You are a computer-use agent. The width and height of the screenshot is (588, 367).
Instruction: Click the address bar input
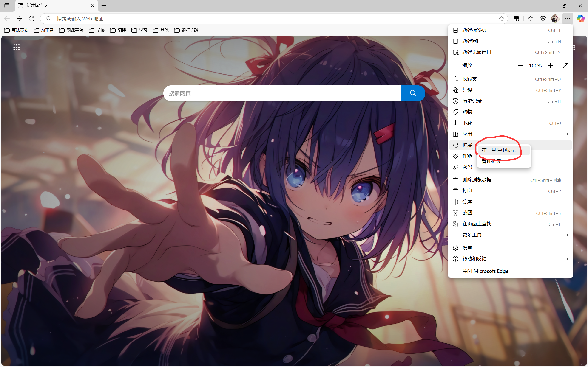[274, 19]
